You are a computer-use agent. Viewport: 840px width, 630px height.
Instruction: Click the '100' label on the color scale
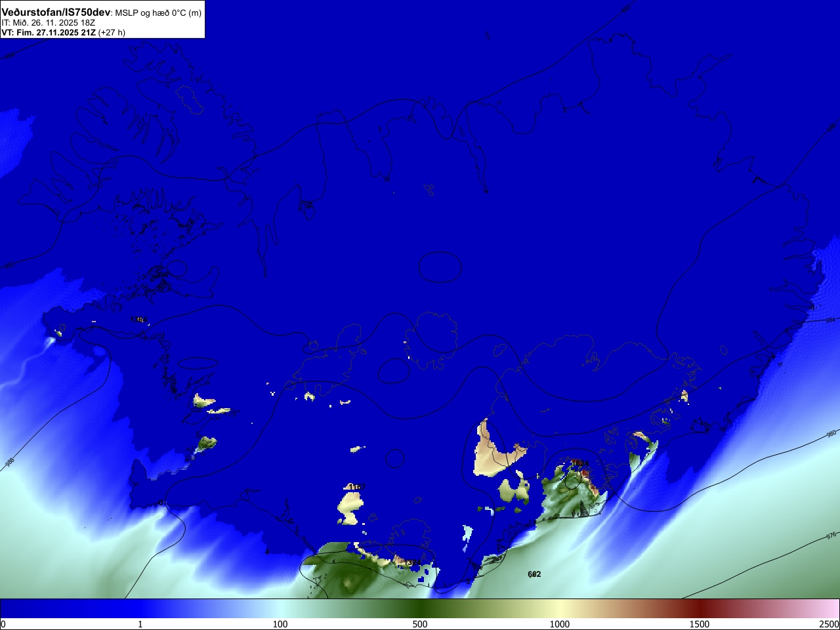(x=280, y=624)
